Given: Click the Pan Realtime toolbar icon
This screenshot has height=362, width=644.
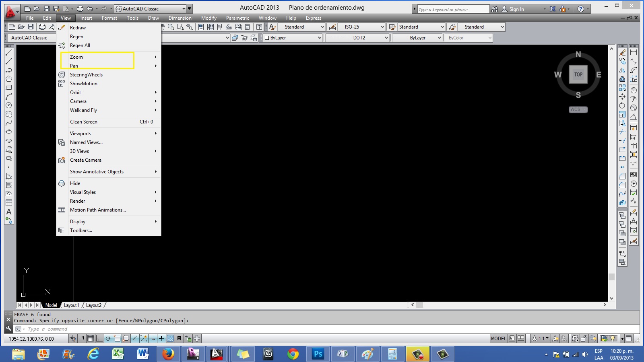Looking at the screenshot, I should (163, 27).
